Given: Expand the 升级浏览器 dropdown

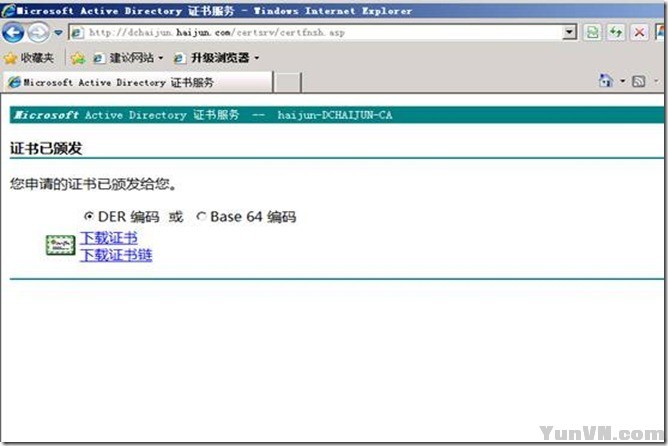Looking at the screenshot, I should click(257, 58).
